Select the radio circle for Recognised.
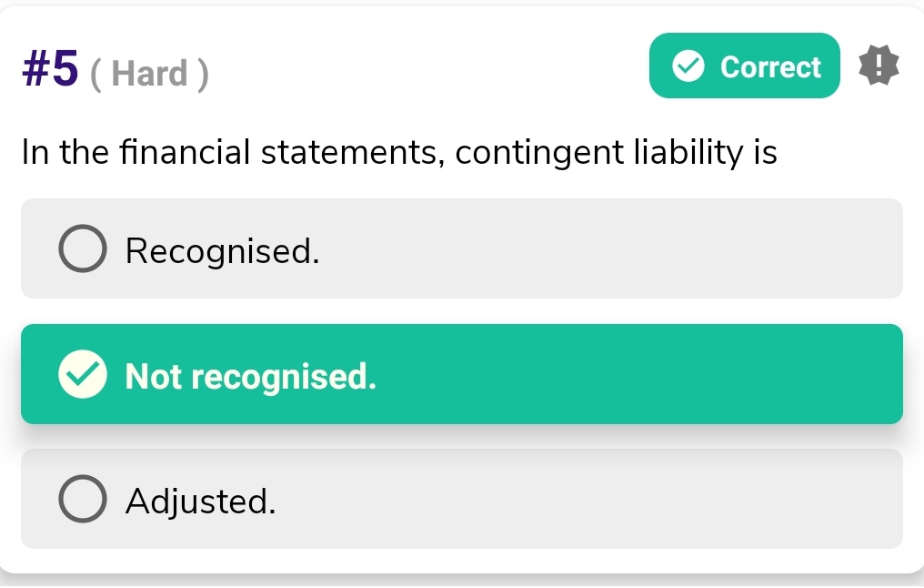924x588 pixels. click(82, 249)
